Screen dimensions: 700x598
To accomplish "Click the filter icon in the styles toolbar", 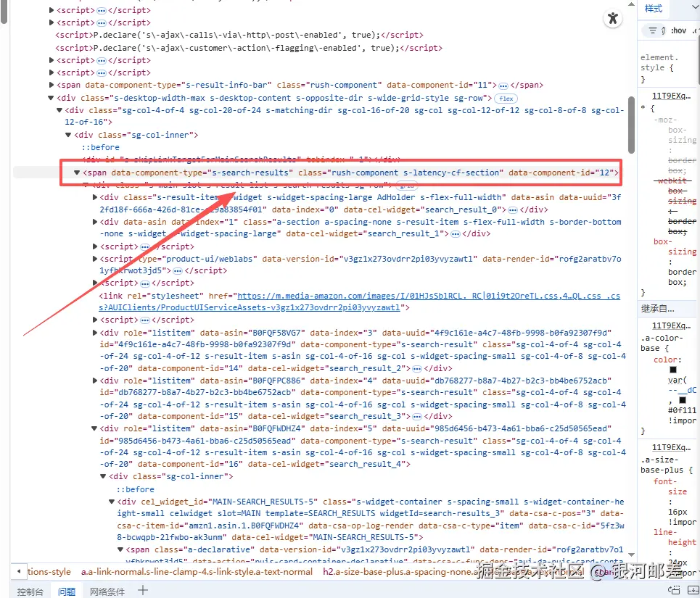I will 652,30.
